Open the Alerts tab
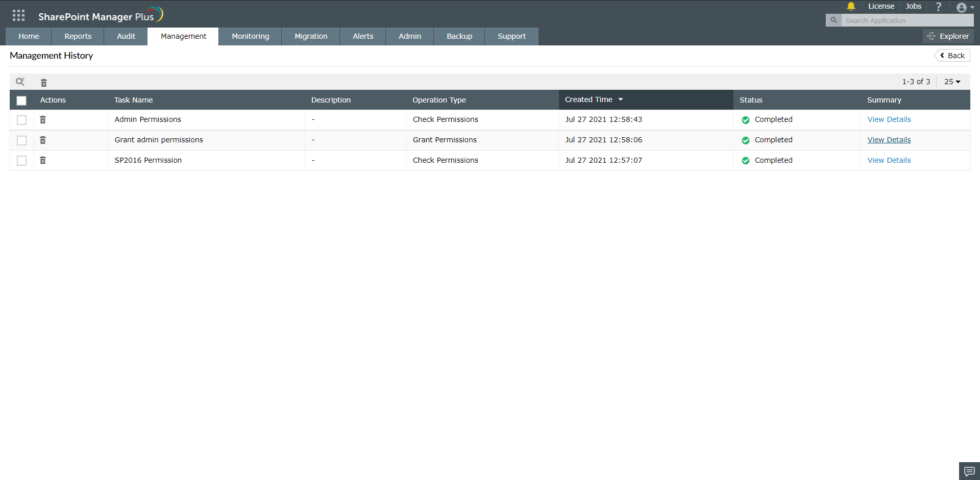Screen dimensions: 980x480 pos(363,36)
